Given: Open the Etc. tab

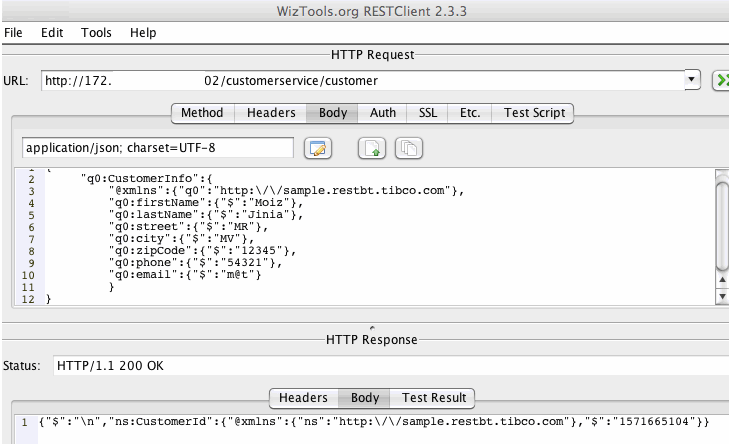Looking at the screenshot, I should 470,113.
